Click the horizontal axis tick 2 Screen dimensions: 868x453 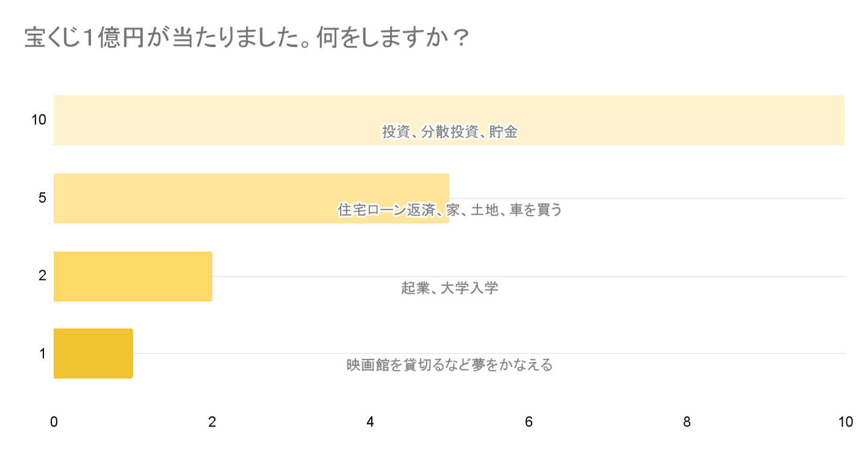pyautogui.click(x=212, y=422)
